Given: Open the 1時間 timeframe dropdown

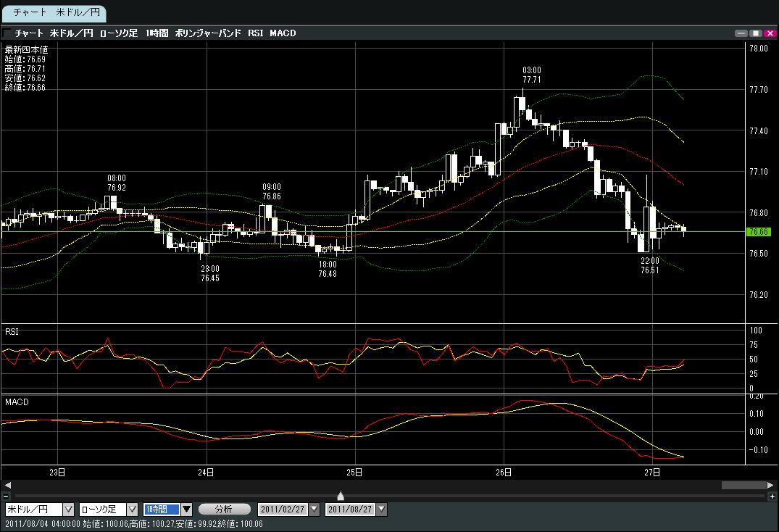Looking at the screenshot, I should pyautogui.click(x=186, y=510).
